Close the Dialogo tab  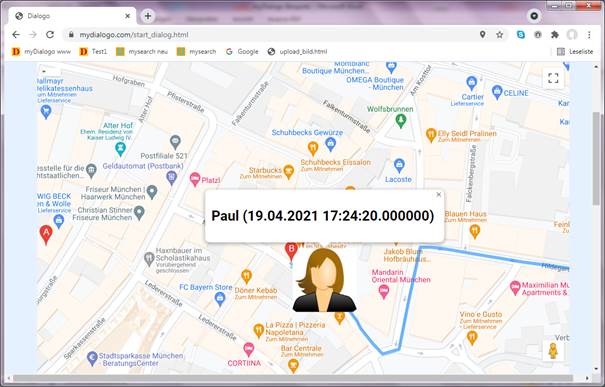(x=128, y=16)
